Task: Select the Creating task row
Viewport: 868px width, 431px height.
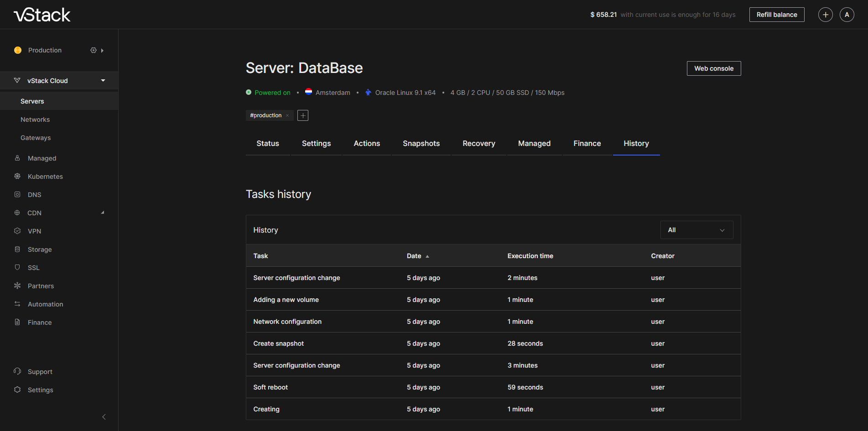Action: 493,409
